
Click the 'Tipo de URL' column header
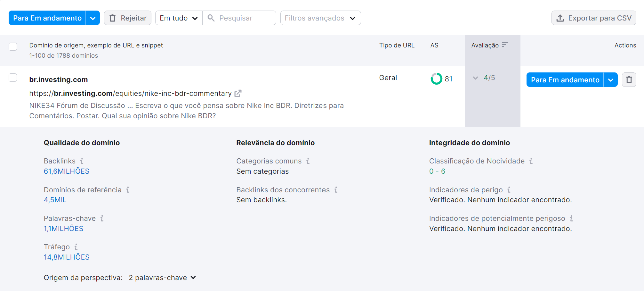coord(397,45)
